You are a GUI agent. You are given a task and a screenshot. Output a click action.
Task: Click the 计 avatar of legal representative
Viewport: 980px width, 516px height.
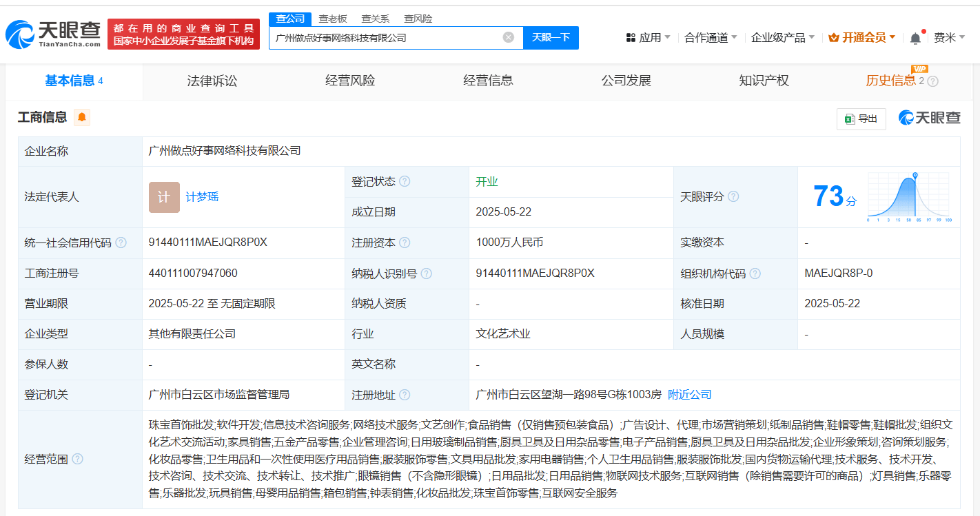[x=164, y=197]
